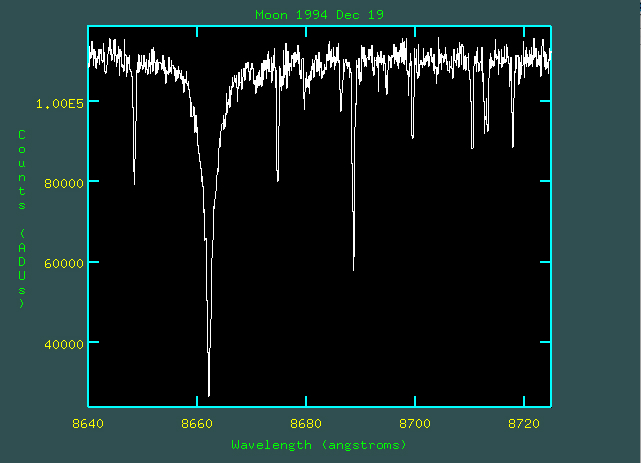
Task: Click the x-axis value 8680
Action: point(306,424)
